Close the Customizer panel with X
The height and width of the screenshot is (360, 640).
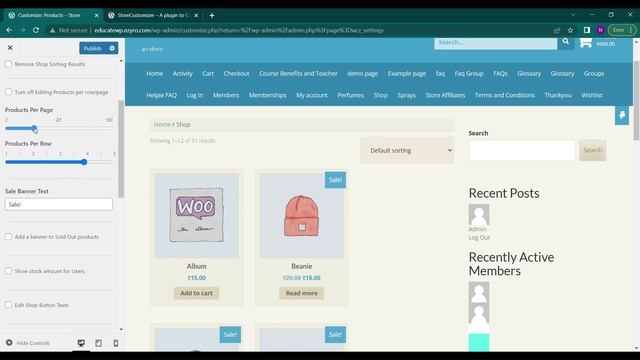[x=10, y=48]
